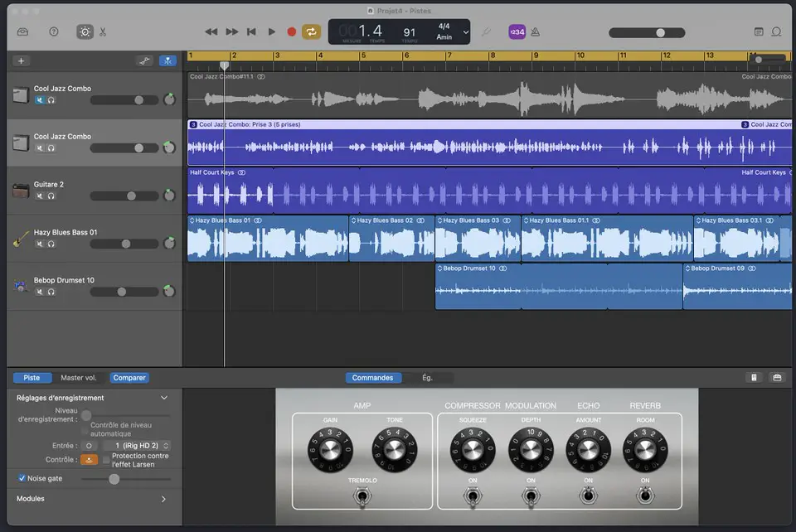This screenshot has width=796, height=532.
Task: Add a new track with plus button
Action: click(21, 60)
